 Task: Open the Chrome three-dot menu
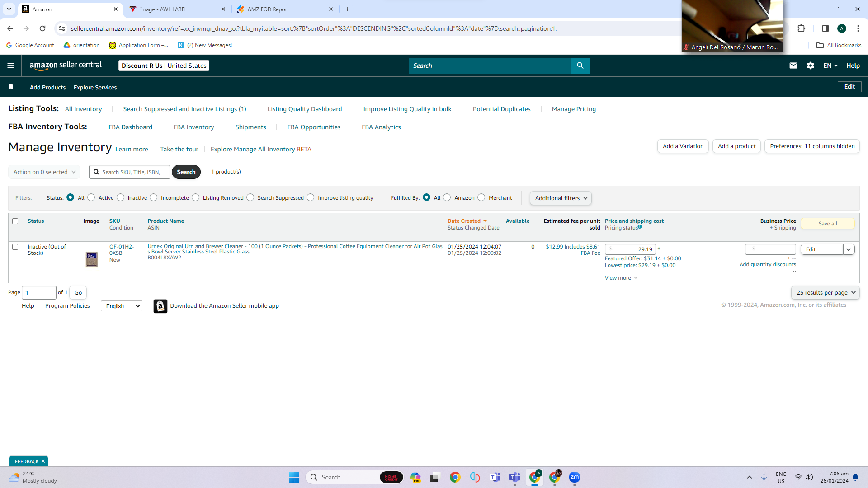click(858, 28)
